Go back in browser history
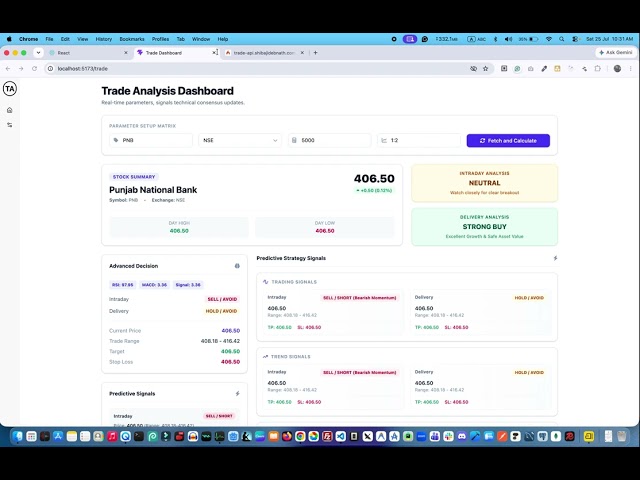The height and width of the screenshot is (480, 640). (8, 69)
